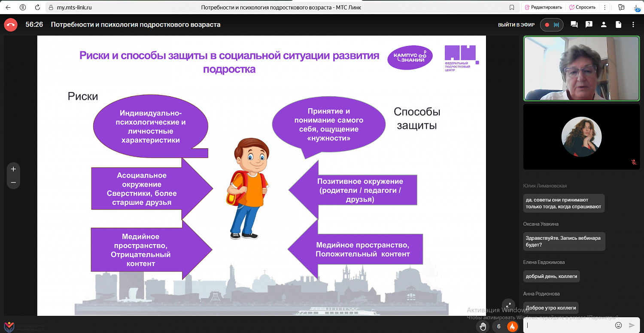
Task: Click the 'Медийное пространство, Положительный контент' arrow
Action: coord(355,250)
